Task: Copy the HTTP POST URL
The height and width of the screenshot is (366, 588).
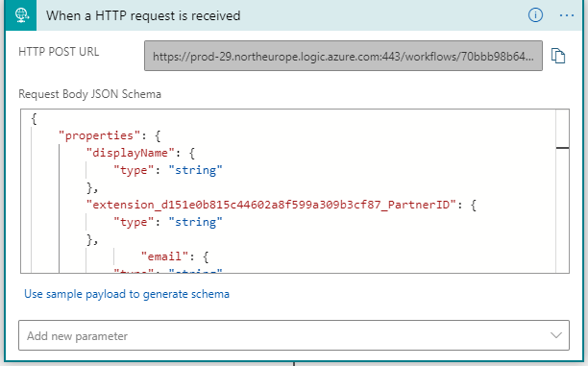Action: coord(558,56)
